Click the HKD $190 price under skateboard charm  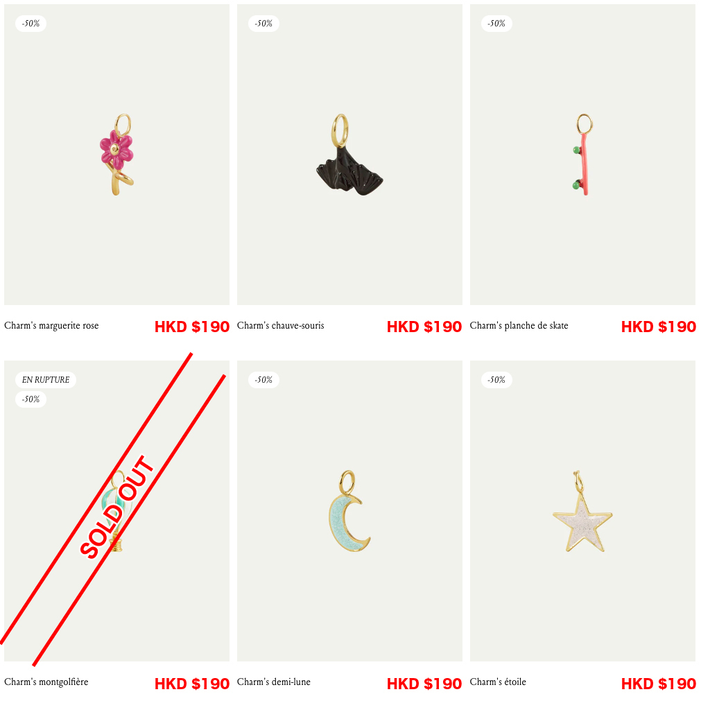pos(658,327)
